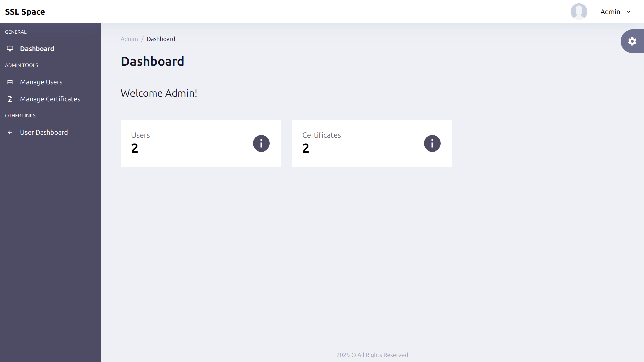The image size is (644, 362).
Task: Click the Users info button icon
Action: pos(261,143)
